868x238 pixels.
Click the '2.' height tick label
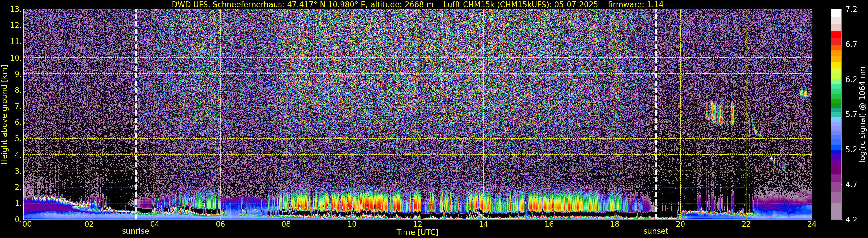pyautogui.click(x=18, y=188)
